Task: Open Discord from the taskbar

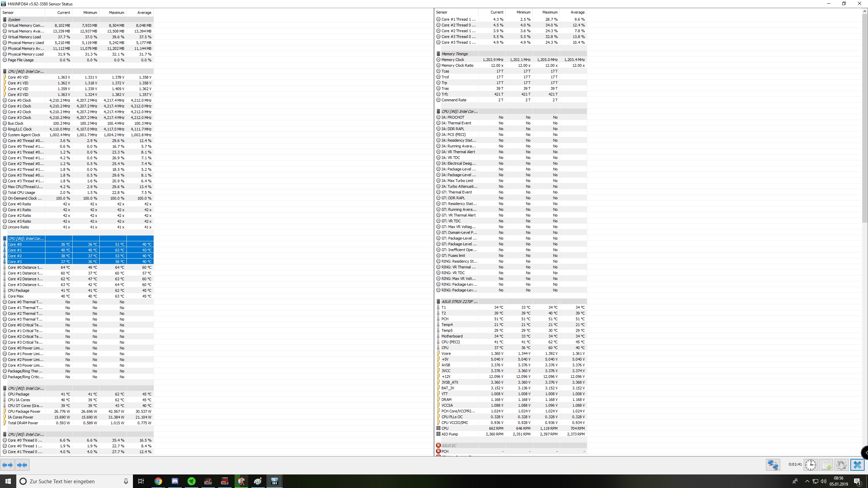Action: coord(175,481)
